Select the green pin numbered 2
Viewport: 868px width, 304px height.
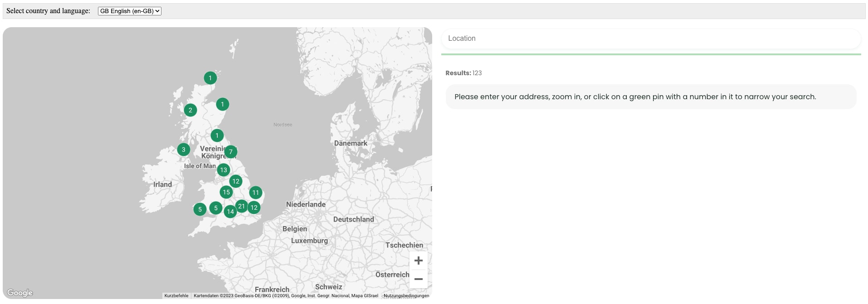click(190, 110)
